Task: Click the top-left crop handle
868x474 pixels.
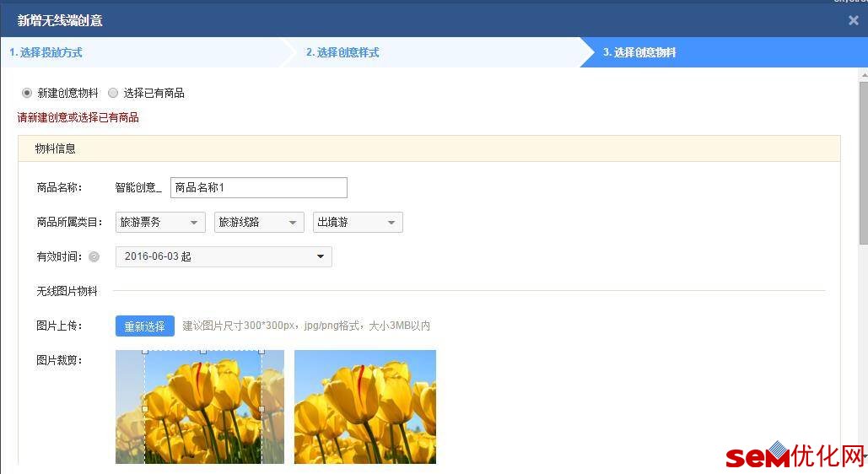Action: pos(145,351)
